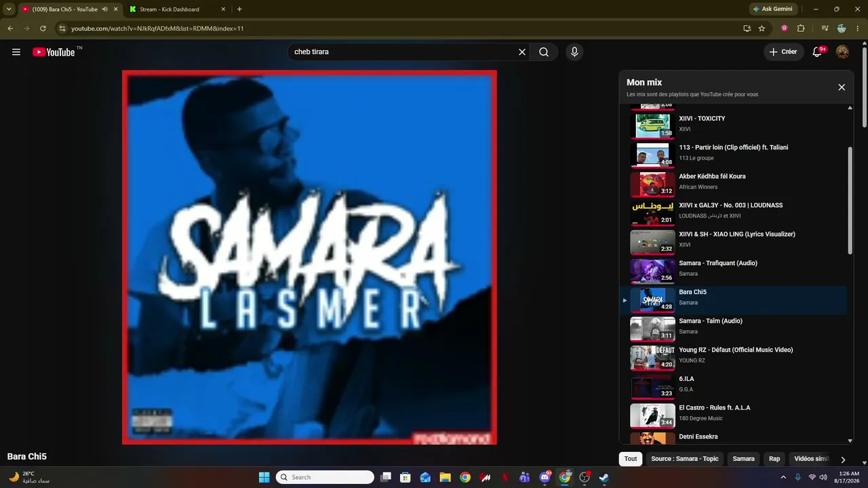This screenshot has width=868, height=488.
Task: Click the Samara - Taïm (Audio) thumbnail
Action: pyautogui.click(x=652, y=329)
